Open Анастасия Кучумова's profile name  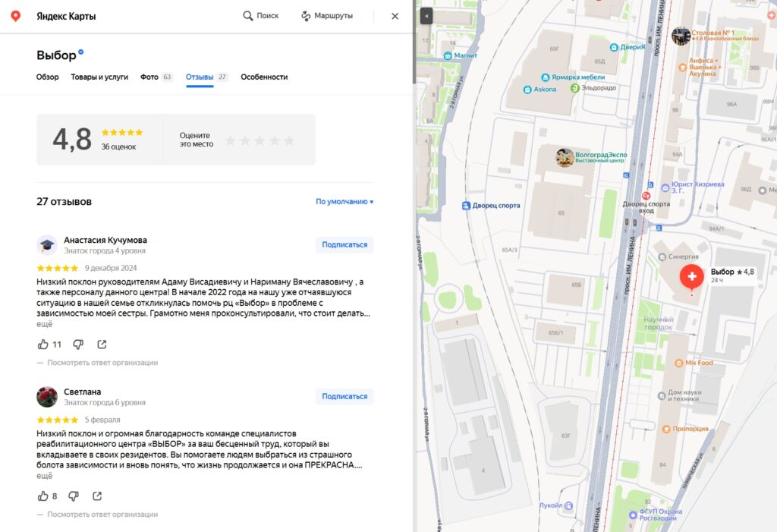click(105, 240)
